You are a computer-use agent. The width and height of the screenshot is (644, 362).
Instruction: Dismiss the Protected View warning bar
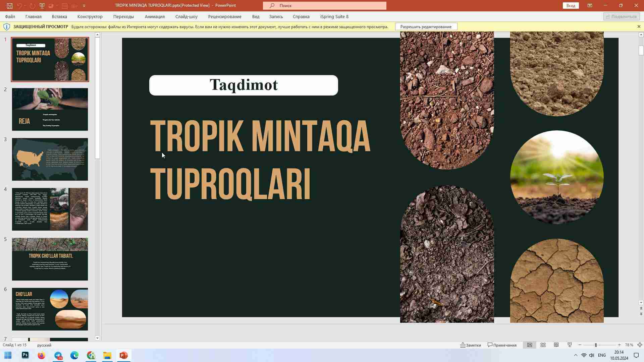click(x=638, y=26)
